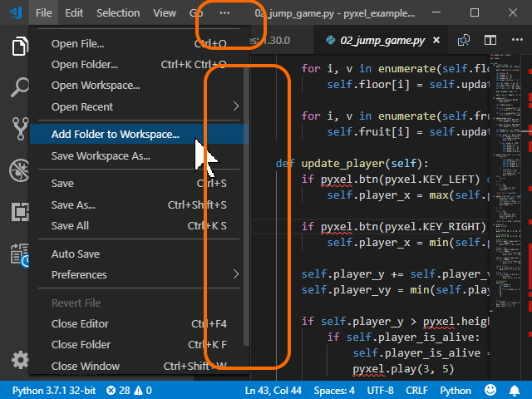This screenshot has height=399, width=532.
Task: Click the File menu scrollbar
Action: (246, 206)
